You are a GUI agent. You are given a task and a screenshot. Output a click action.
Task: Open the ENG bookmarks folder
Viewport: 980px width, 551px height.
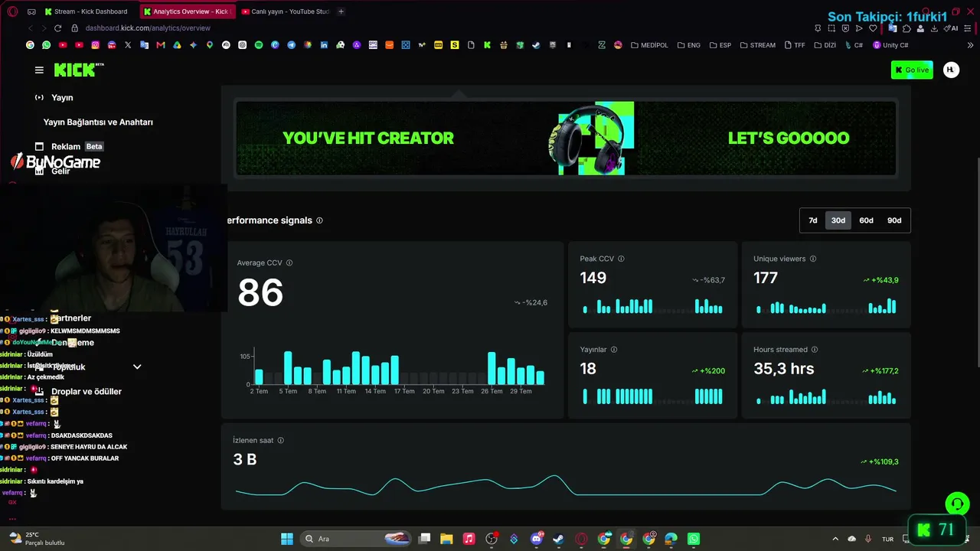tap(689, 45)
